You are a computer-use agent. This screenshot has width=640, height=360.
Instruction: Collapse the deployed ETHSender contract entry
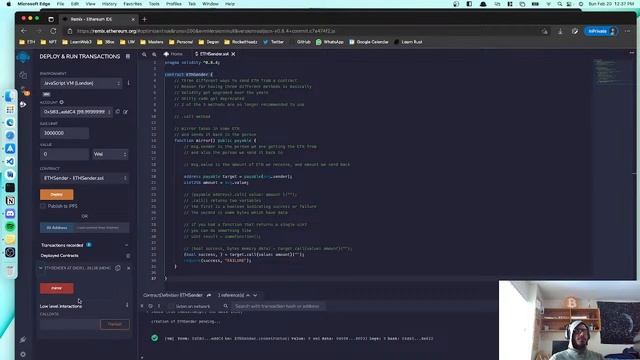[41, 268]
